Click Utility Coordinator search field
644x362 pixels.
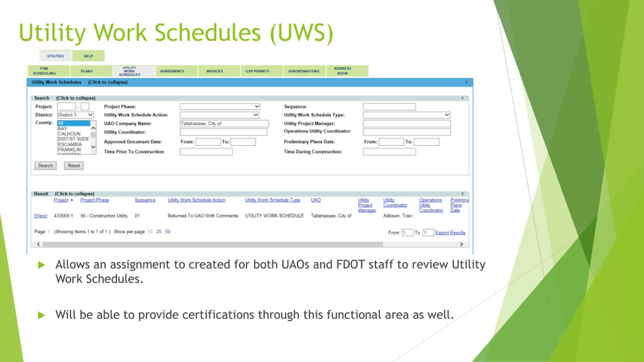pyautogui.click(x=223, y=132)
